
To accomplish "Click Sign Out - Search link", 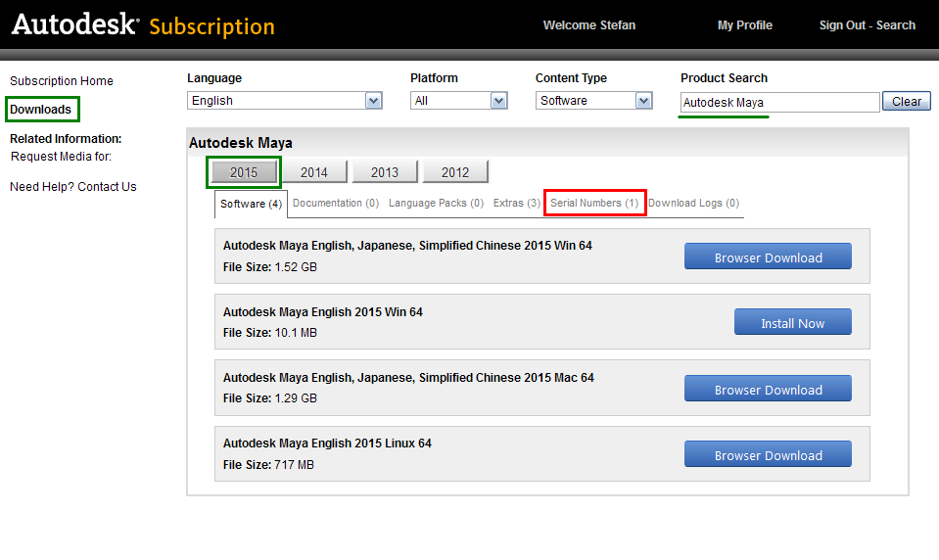I will click(868, 25).
